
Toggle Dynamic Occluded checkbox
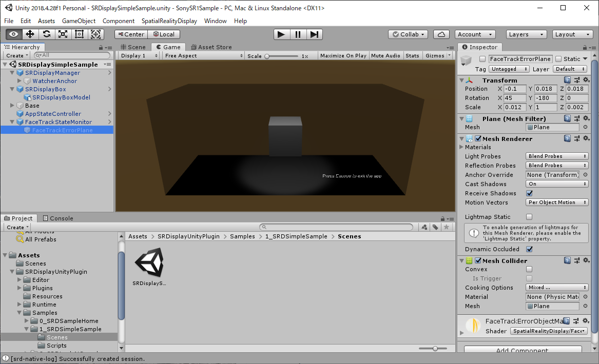[x=530, y=249]
